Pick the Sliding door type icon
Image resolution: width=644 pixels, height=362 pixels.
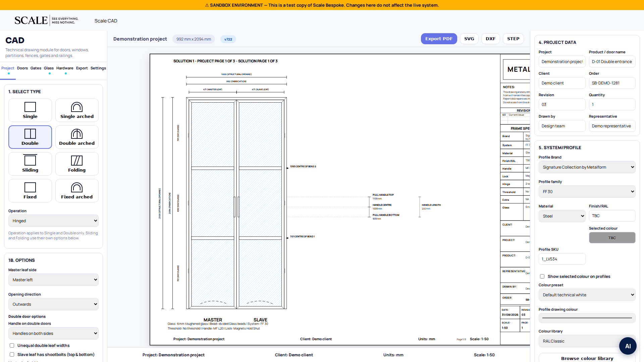(x=30, y=164)
